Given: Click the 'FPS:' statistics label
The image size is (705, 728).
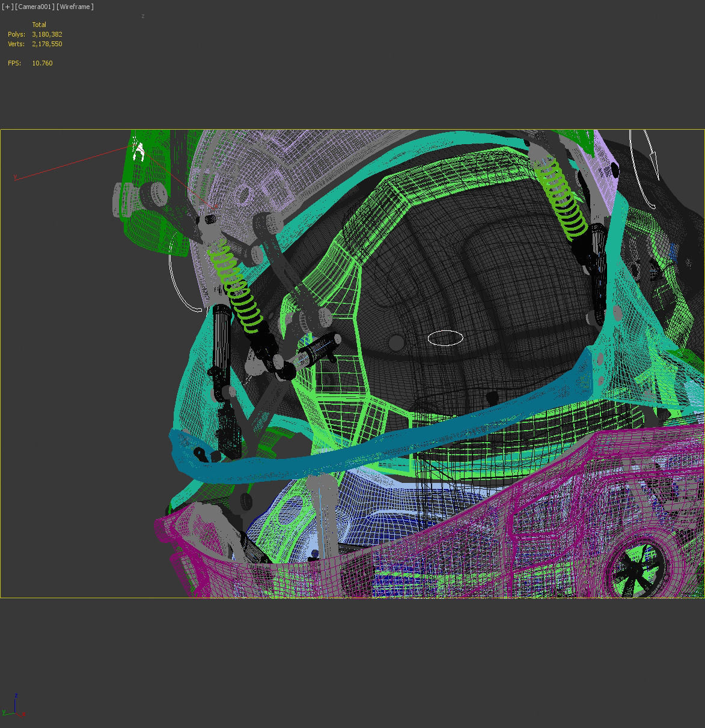Looking at the screenshot, I should click(14, 63).
